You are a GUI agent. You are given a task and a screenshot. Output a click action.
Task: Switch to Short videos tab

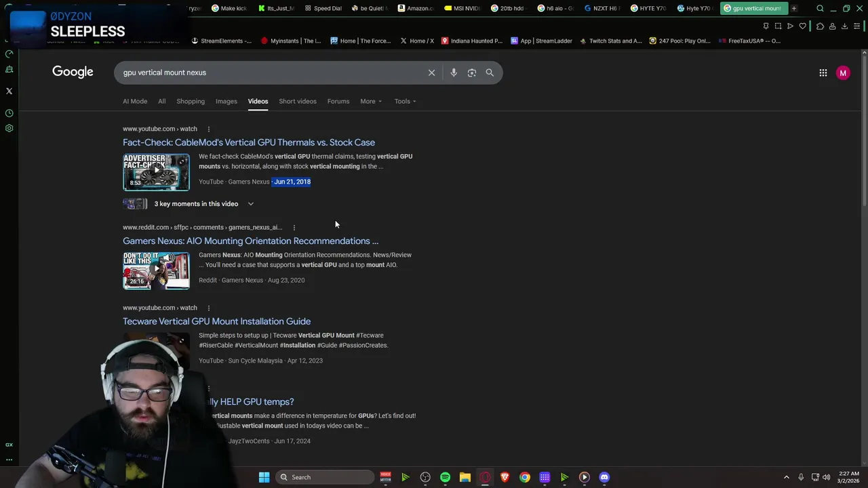tap(298, 101)
